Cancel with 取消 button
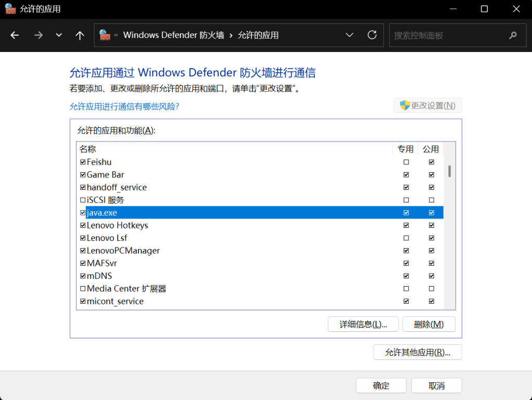 click(x=436, y=385)
